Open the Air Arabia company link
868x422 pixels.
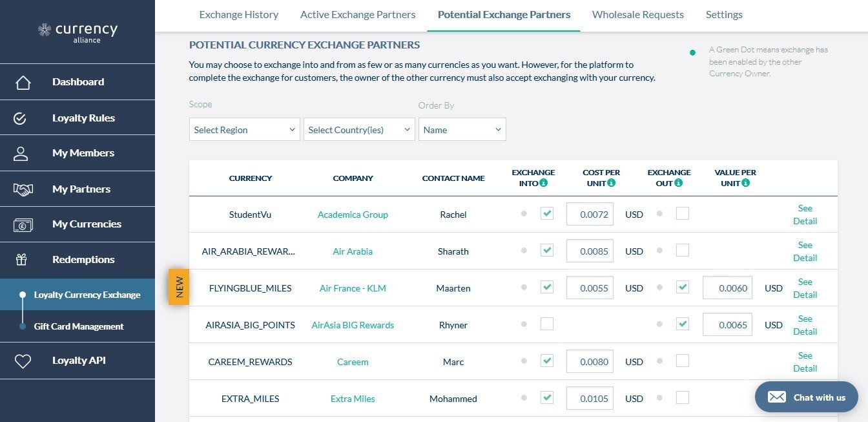353,251
